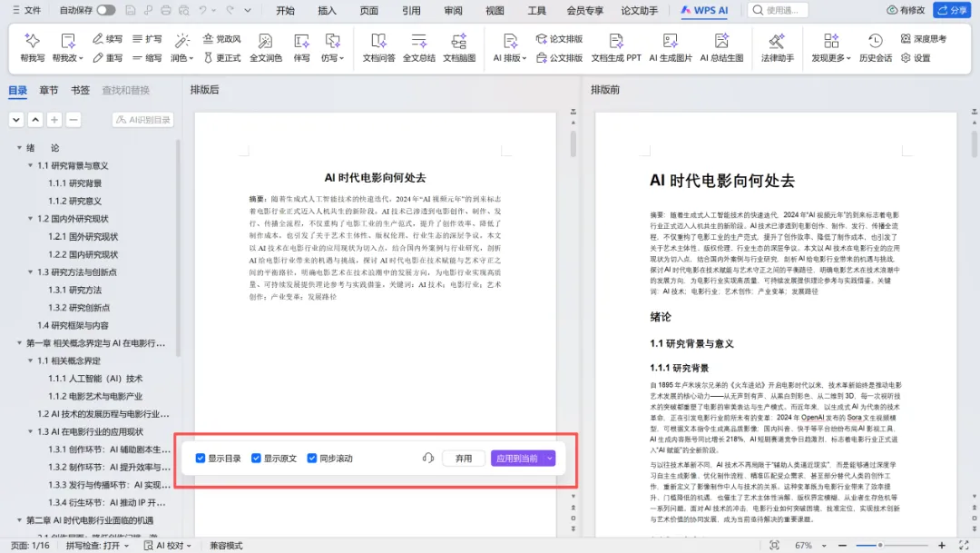The width and height of the screenshot is (980, 553).
Task: Click the 全文润色 icon
Action: pyautogui.click(x=266, y=47)
